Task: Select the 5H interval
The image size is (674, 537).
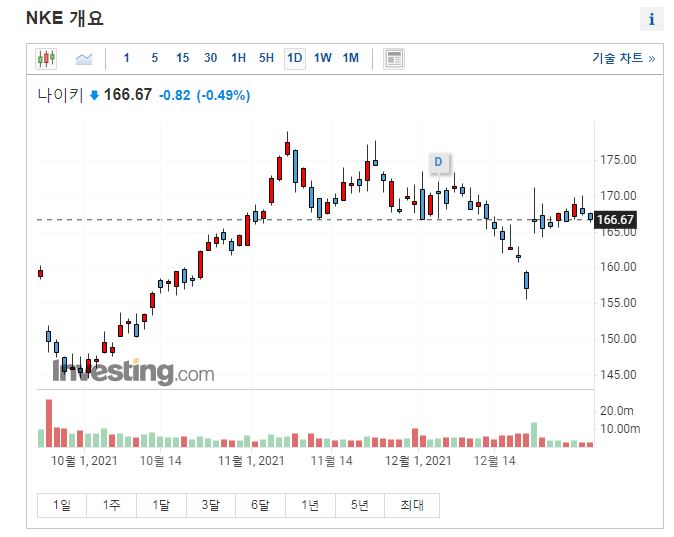Action: [267, 58]
